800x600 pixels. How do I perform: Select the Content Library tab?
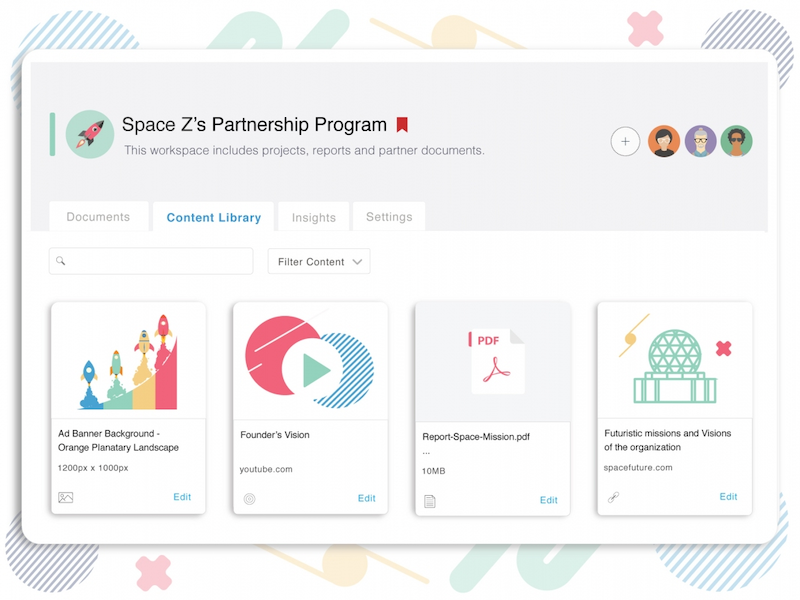tap(212, 216)
